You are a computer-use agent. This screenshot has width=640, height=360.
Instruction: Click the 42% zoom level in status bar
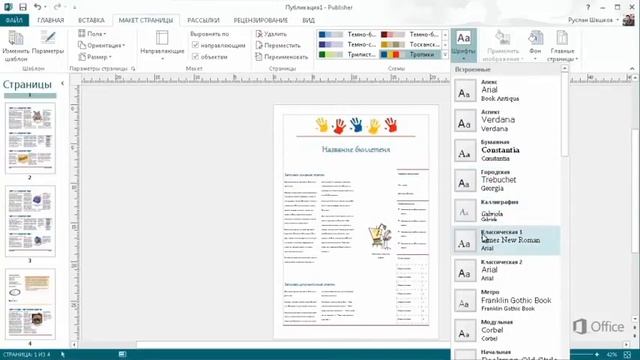(x=611, y=355)
